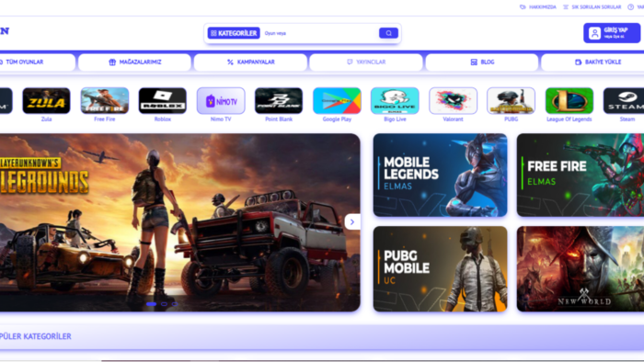Click the League Of Legends text label

point(569,119)
